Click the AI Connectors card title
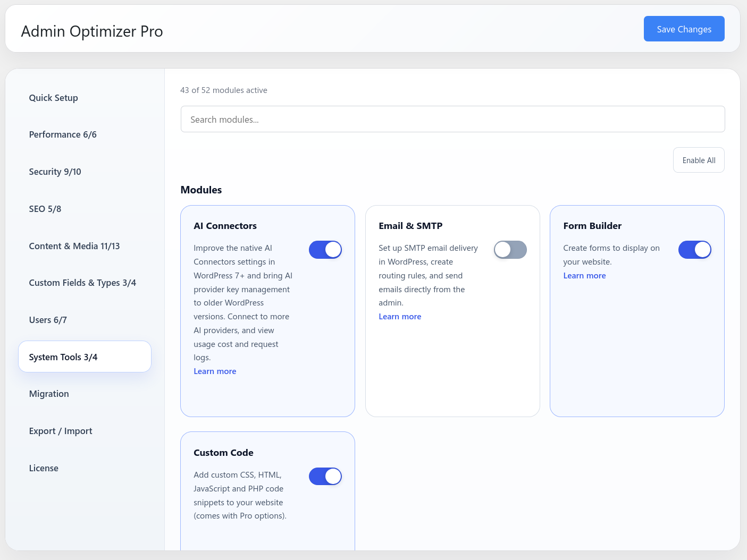Screen dimensions: 747x560 [x=225, y=226]
